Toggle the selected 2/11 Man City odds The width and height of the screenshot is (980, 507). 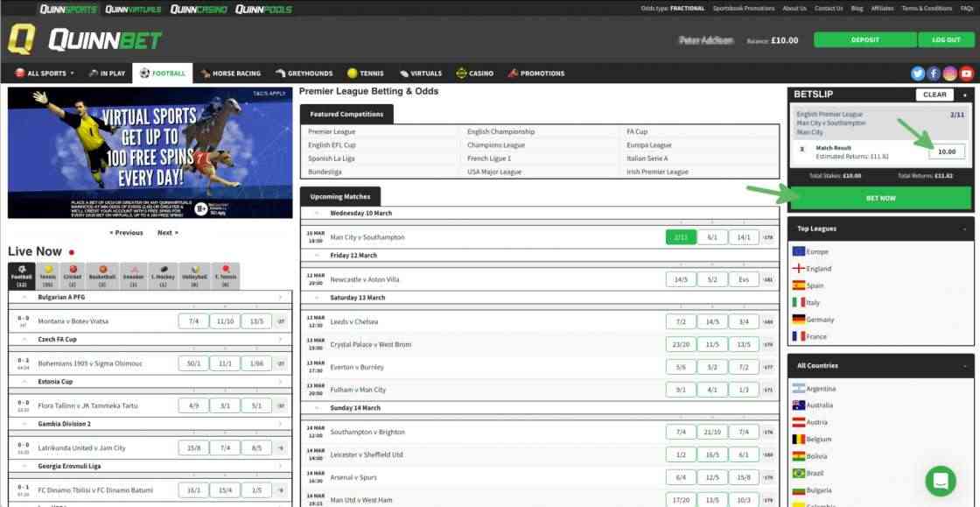[x=680, y=237]
